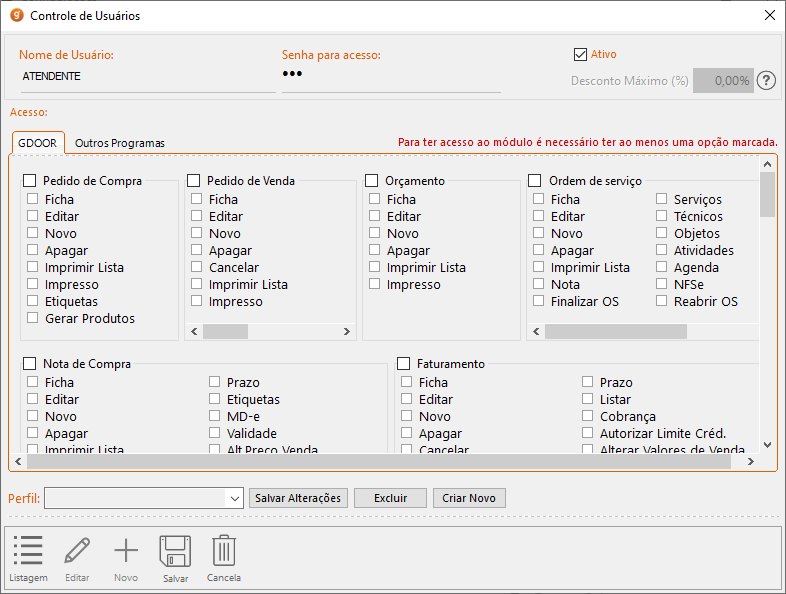Click Ordem de serviço scroll left arrow
The width and height of the screenshot is (786, 594).
point(536,331)
